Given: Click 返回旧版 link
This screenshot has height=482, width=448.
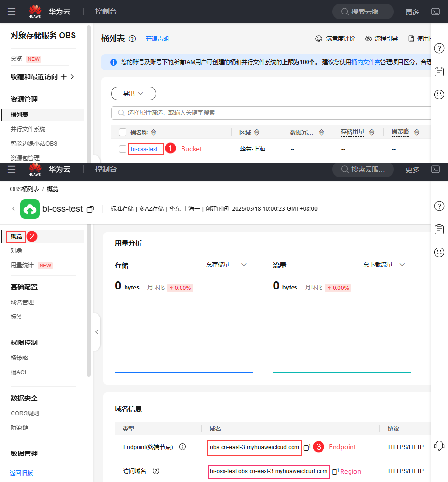Looking at the screenshot, I should [x=21, y=473].
